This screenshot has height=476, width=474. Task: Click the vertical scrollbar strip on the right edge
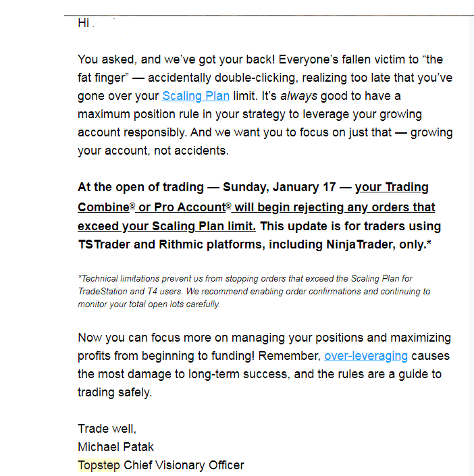[x=471, y=243]
